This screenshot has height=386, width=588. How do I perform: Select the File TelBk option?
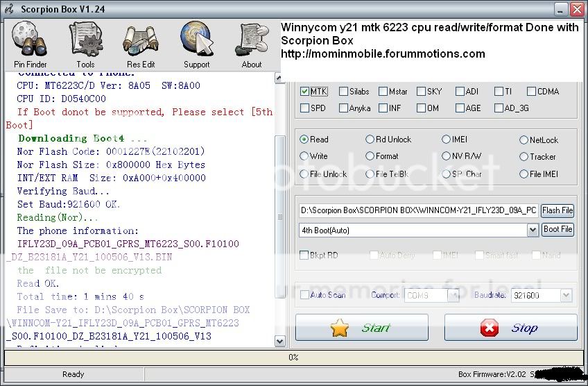click(370, 174)
